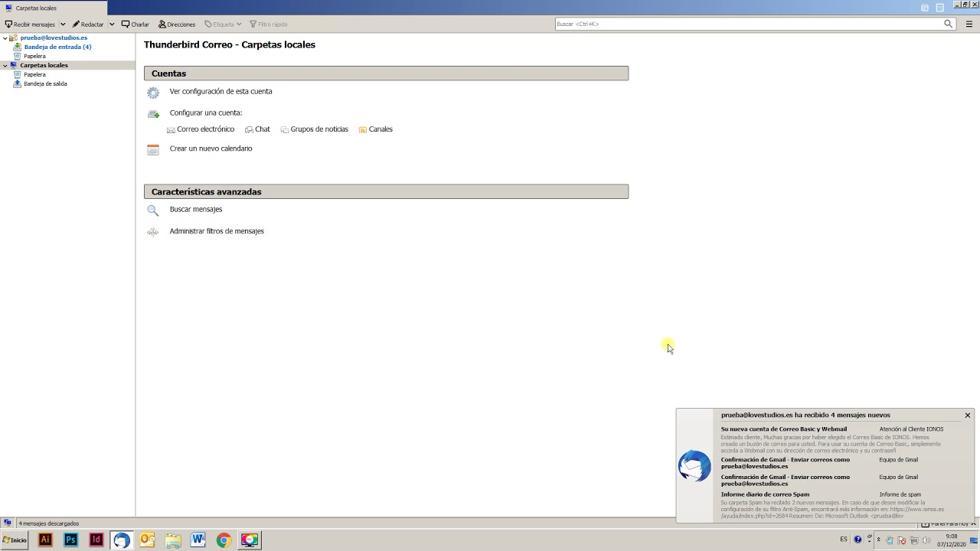Viewport: 980px width, 551px height.
Task: Select the prueba@lovestudios.es account
Action: [54, 37]
